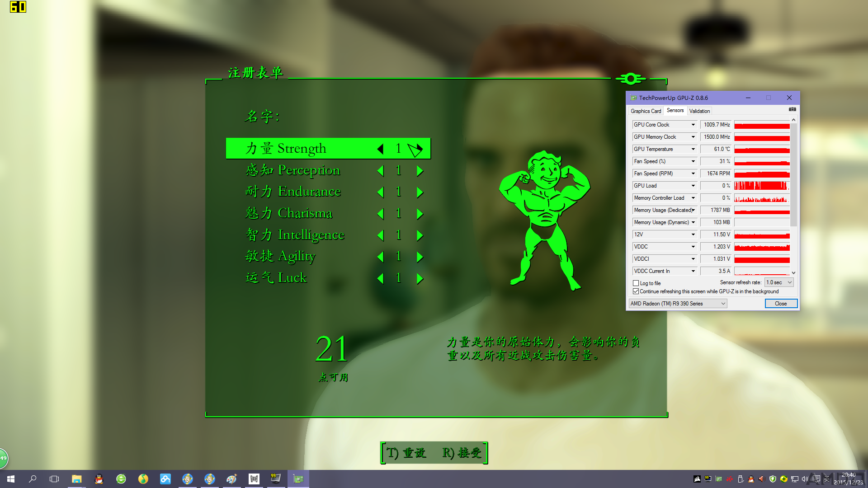Lower Luck using its left arrow
Image resolution: width=868 pixels, height=488 pixels.
(x=380, y=278)
